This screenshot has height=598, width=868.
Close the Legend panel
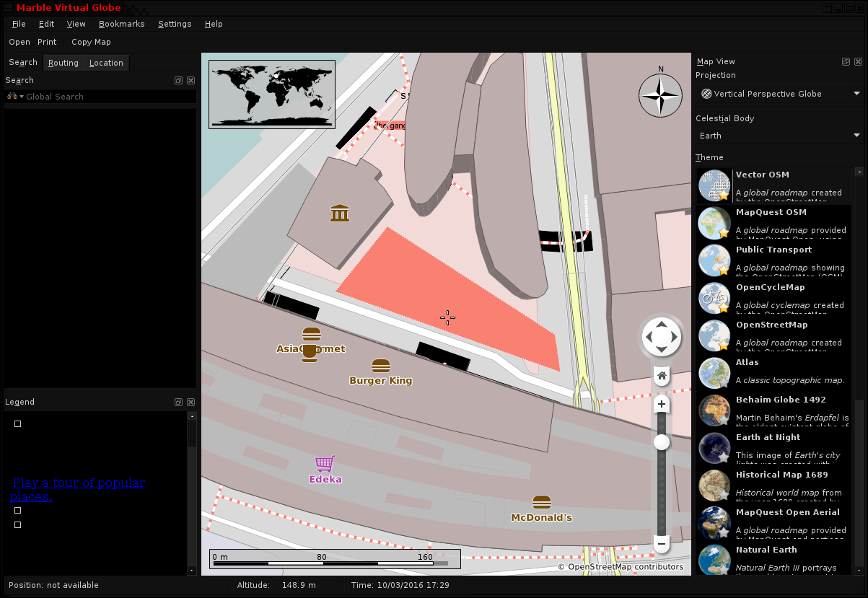(190, 402)
